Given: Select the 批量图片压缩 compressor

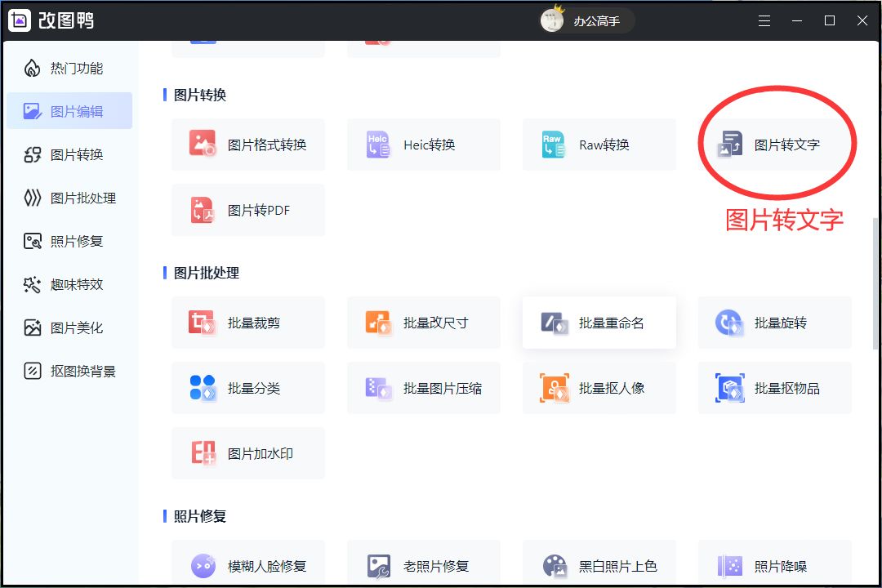Looking at the screenshot, I should [424, 388].
